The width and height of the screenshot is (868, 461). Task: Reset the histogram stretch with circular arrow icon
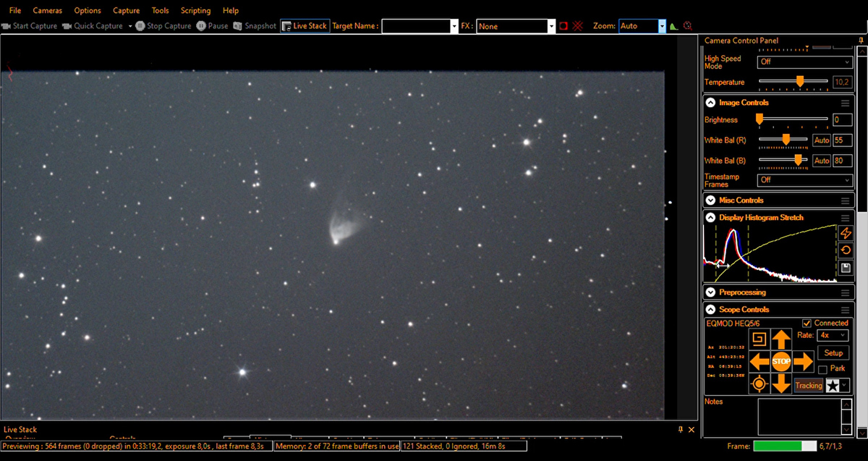coord(846,250)
